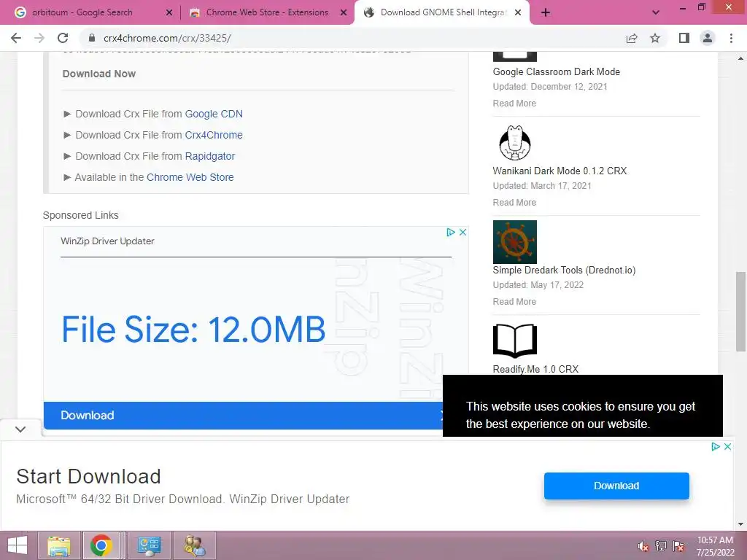
Task: Click the scrollbar down arrow
Action: click(x=740, y=524)
